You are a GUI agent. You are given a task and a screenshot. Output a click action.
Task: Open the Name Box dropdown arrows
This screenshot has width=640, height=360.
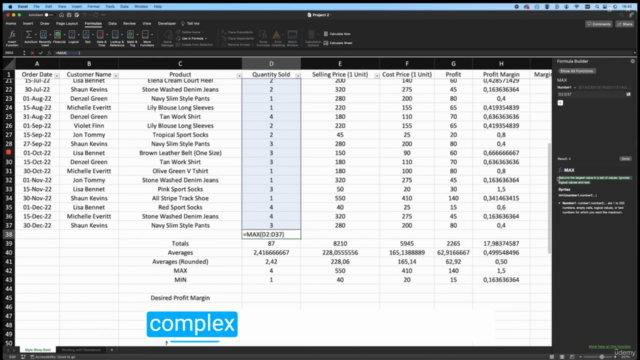coord(24,53)
